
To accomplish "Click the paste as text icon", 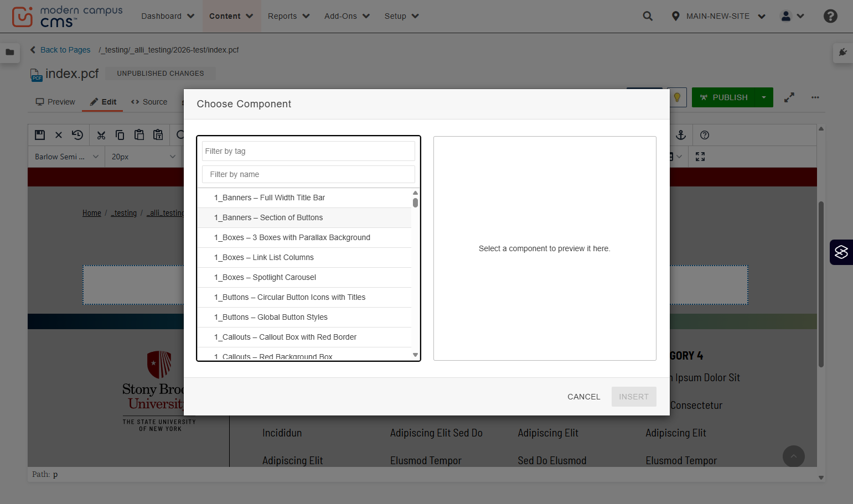I will tap(158, 135).
